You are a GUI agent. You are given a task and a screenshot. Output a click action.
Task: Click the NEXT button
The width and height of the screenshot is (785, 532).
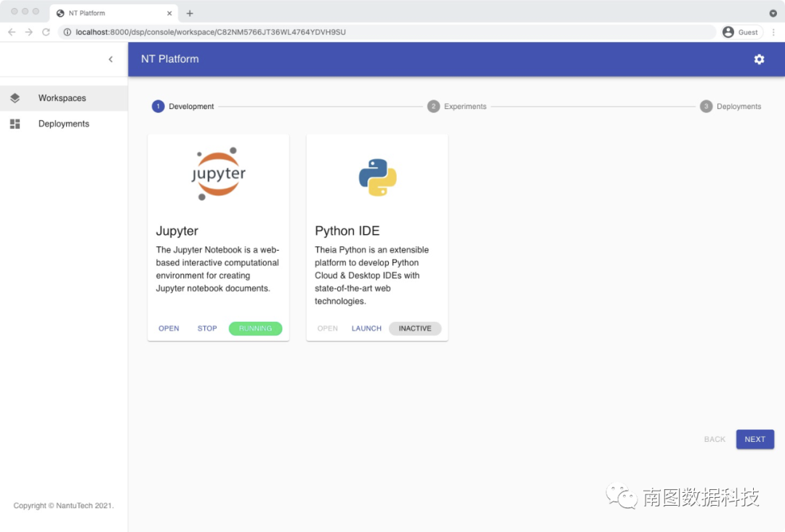tap(755, 439)
